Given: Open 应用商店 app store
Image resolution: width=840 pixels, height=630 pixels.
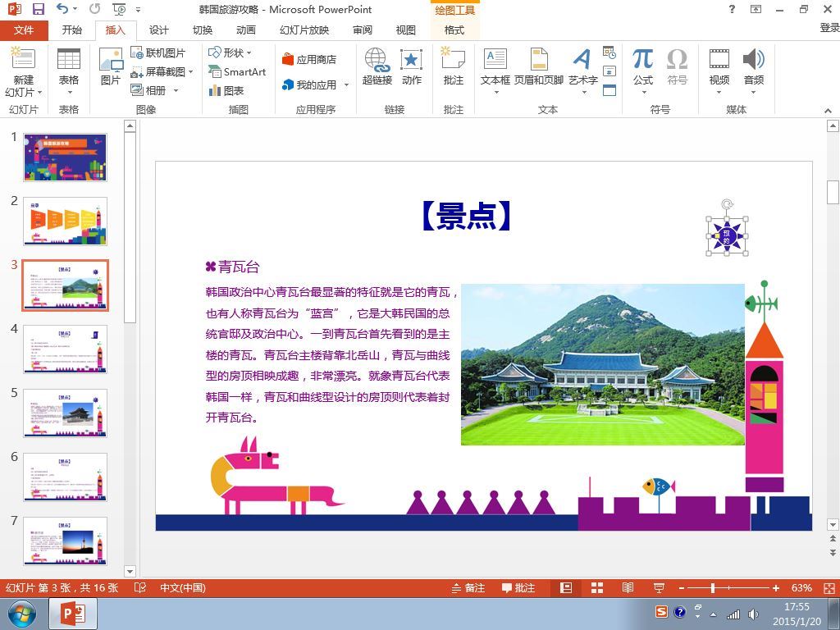Looking at the screenshot, I should point(309,59).
